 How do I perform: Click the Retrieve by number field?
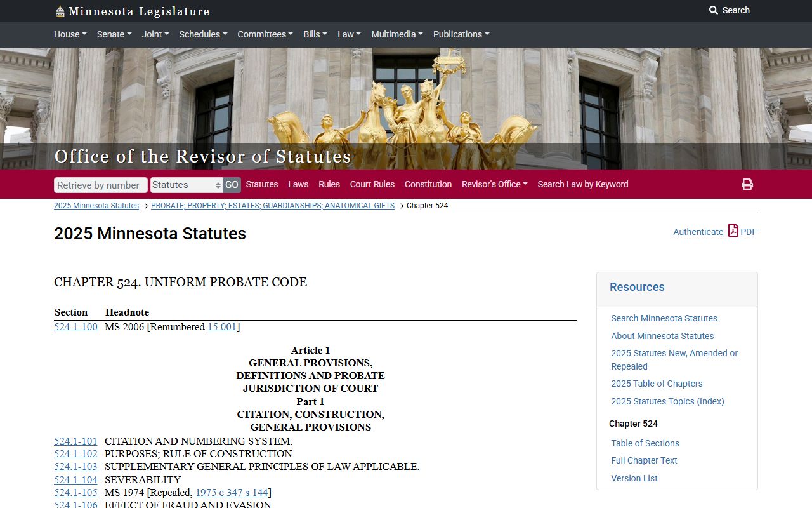click(101, 185)
